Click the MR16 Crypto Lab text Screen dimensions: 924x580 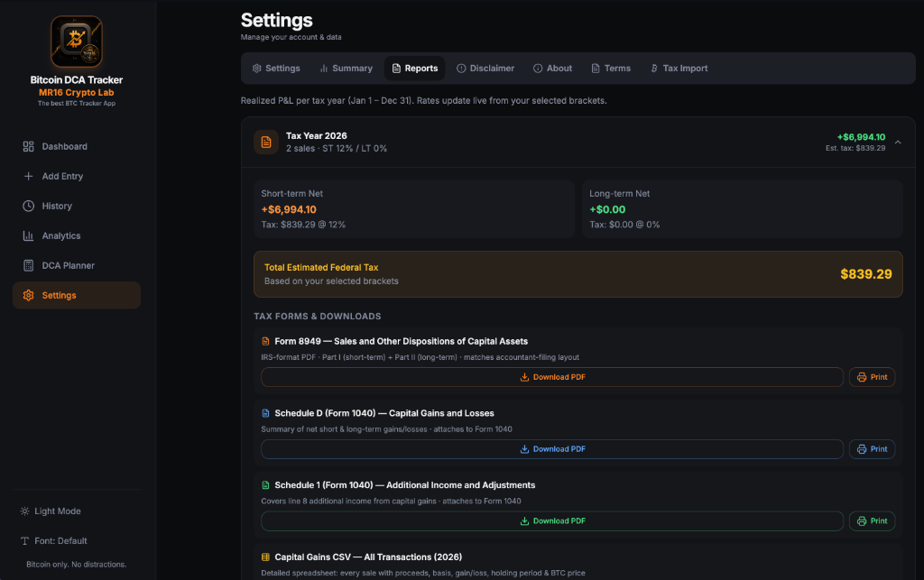coord(77,92)
